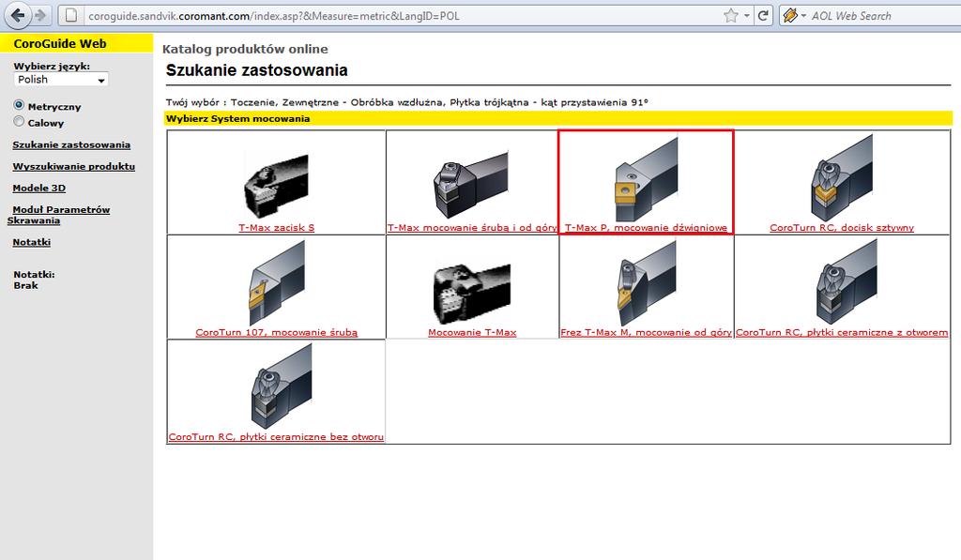
Task: Click CoroTurn RC płytki ceramiczne z otworem image
Action: click(x=847, y=281)
